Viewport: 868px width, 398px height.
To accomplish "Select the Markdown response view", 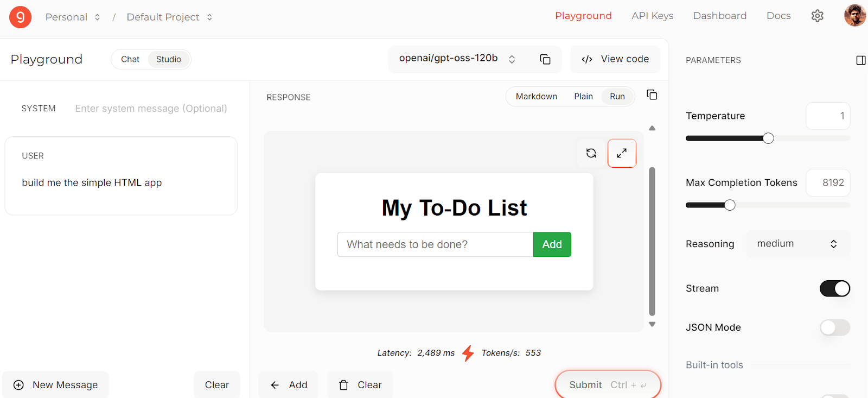I will point(536,97).
